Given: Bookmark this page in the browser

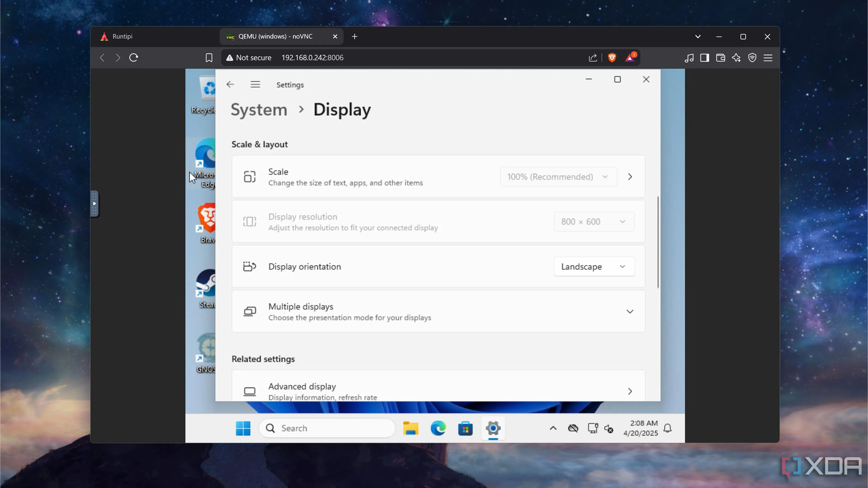Looking at the screenshot, I should [x=209, y=58].
